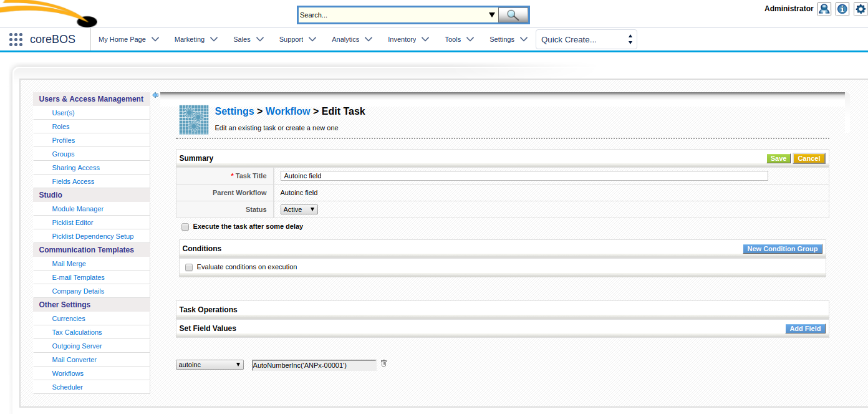The width and height of the screenshot is (868, 417).
Task: Open the Marketing menu
Action: (196, 39)
